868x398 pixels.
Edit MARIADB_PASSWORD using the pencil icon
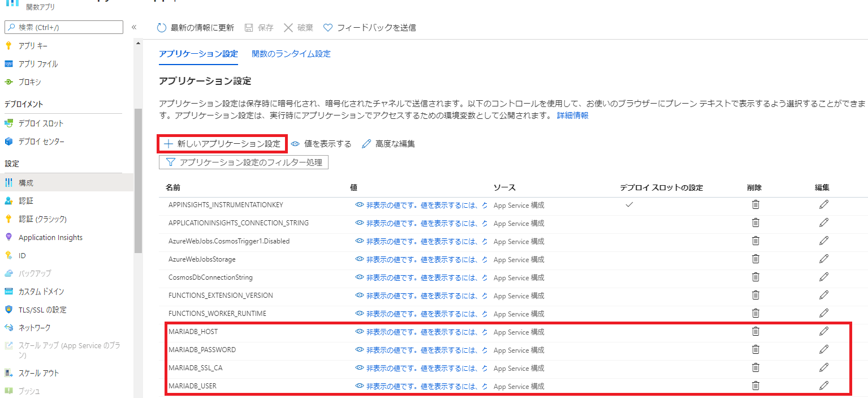click(824, 349)
